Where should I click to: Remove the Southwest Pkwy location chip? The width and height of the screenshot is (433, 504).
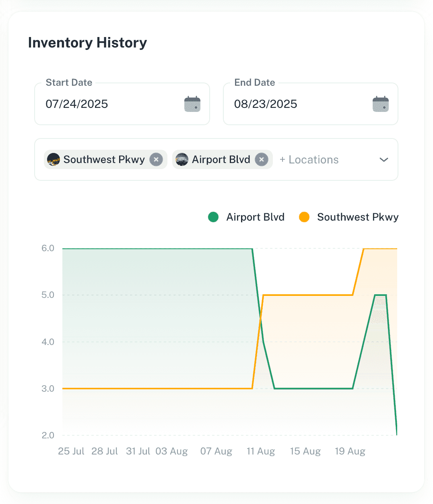point(156,159)
